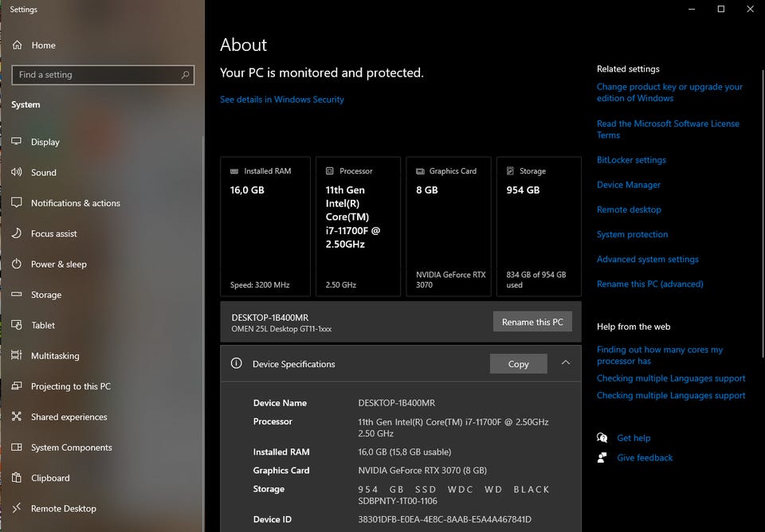The width and height of the screenshot is (765, 532).
Task: Click the Graphics Card card icon
Action: pos(420,171)
